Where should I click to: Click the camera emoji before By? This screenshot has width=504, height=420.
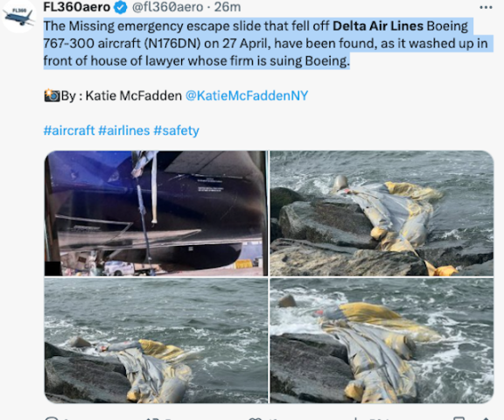(52, 95)
